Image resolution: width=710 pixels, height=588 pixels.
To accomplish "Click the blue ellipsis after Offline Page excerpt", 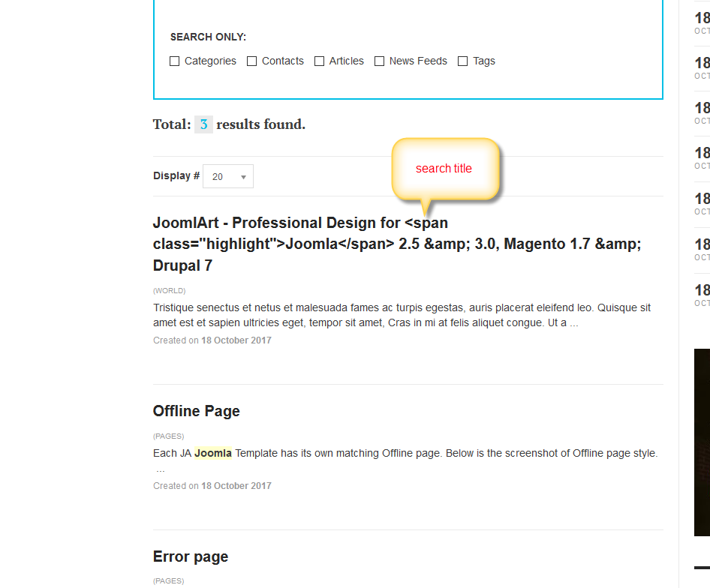I will click(161, 469).
